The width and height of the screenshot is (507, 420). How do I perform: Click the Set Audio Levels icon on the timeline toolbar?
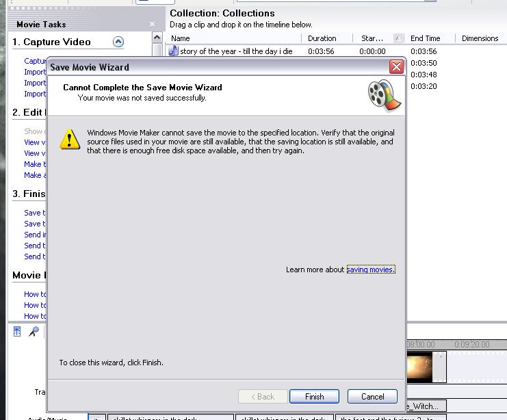coord(17,331)
